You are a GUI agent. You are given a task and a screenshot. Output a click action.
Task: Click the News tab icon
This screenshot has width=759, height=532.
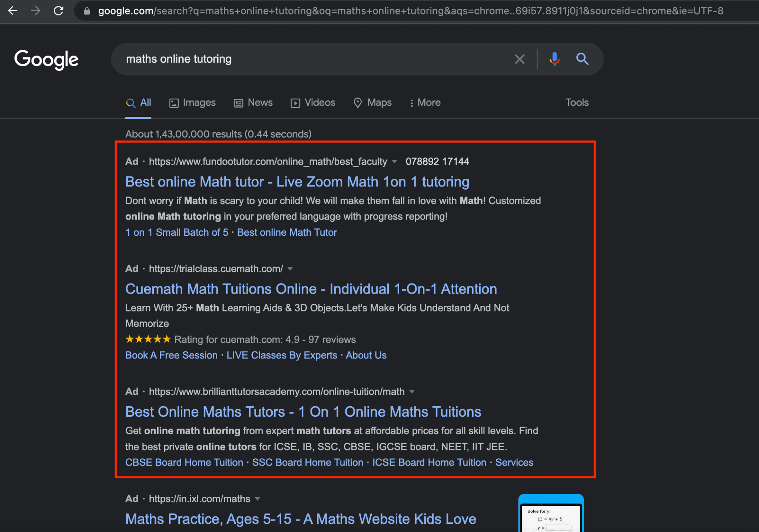[238, 103]
